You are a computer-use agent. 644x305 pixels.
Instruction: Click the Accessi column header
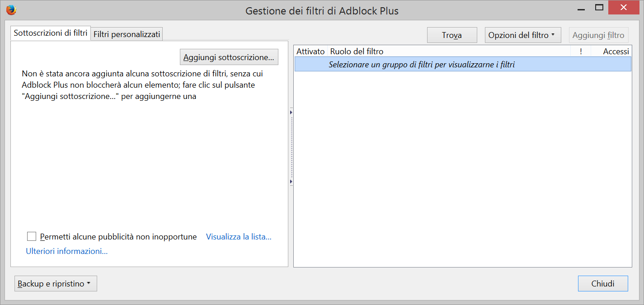(x=611, y=52)
